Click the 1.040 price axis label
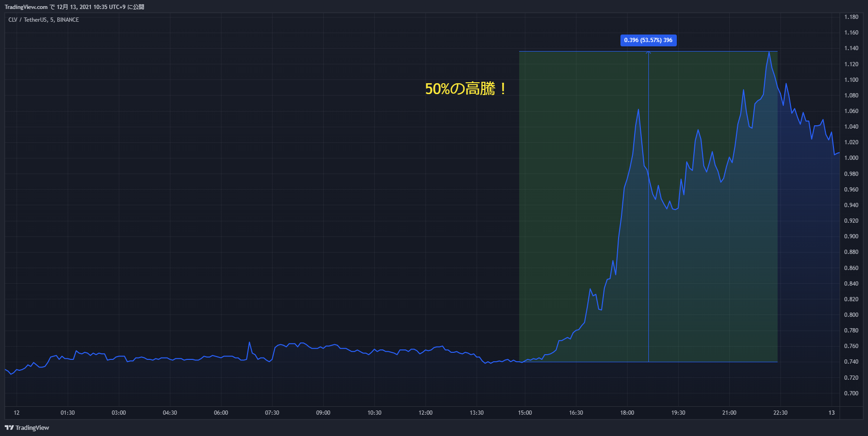Image resolution: width=868 pixels, height=436 pixels. (x=851, y=127)
